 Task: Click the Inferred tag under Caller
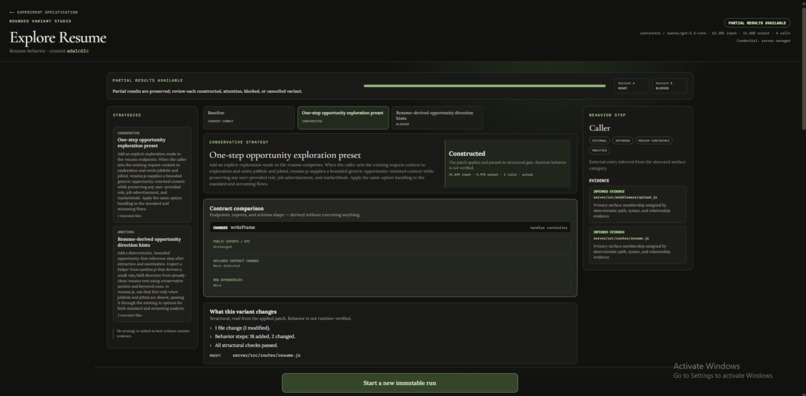point(622,140)
